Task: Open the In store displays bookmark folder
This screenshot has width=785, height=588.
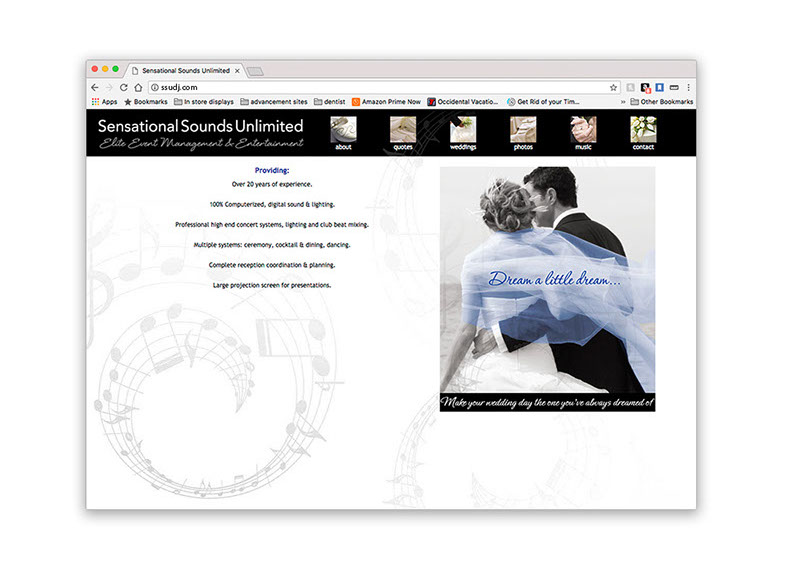Action: [203, 102]
